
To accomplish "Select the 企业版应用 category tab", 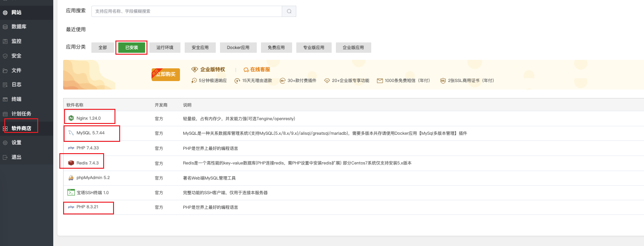I will [x=353, y=48].
